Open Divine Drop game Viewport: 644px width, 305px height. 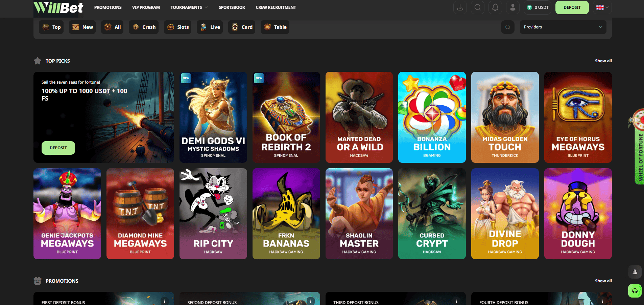click(x=505, y=214)
